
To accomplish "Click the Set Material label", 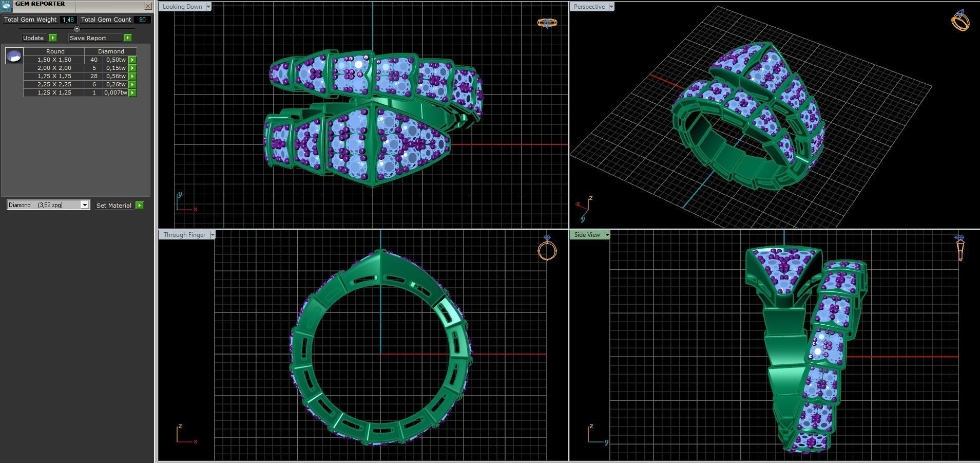I will point(114,206).
